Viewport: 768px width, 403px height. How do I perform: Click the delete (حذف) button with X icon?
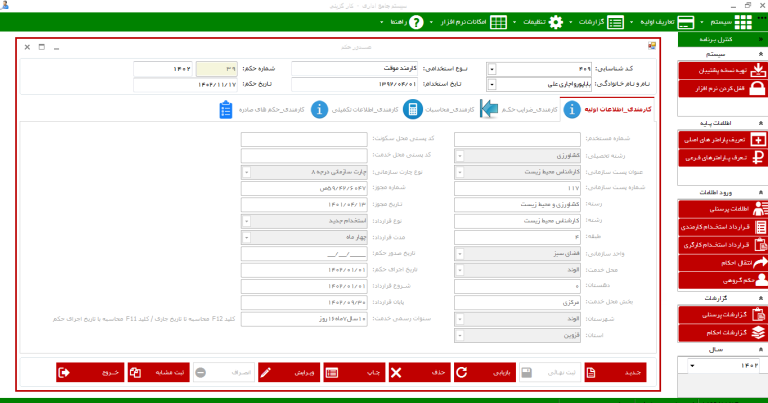(397, 373)
